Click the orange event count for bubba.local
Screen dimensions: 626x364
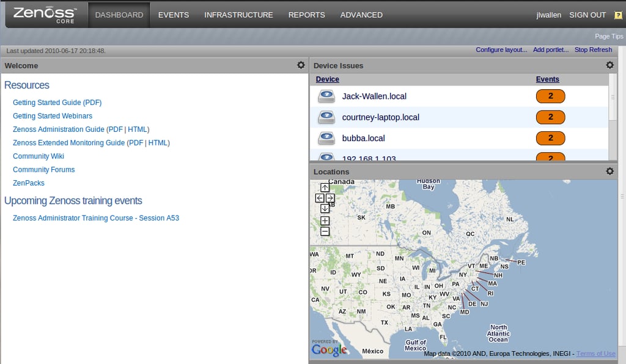pos(551,139)
